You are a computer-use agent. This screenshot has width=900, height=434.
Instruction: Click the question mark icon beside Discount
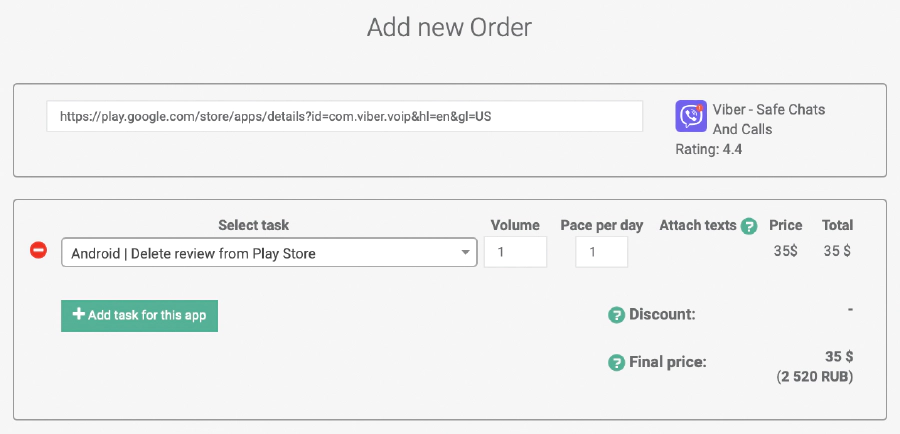point(616,315)
